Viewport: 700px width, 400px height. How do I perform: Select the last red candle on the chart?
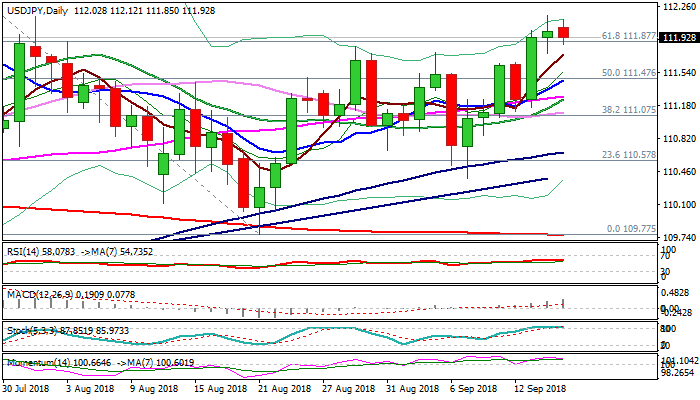point(564,33)
